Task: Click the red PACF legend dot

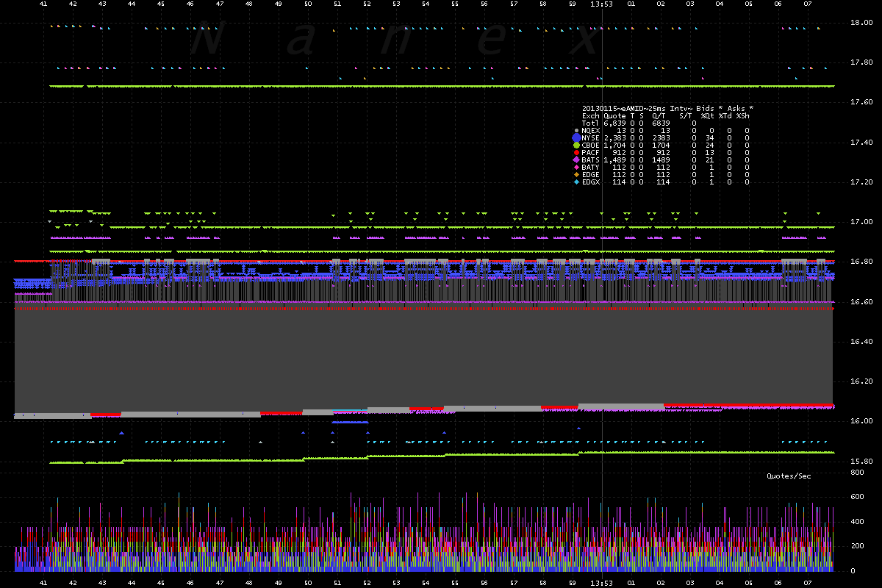Action: [x=576, y=152]
